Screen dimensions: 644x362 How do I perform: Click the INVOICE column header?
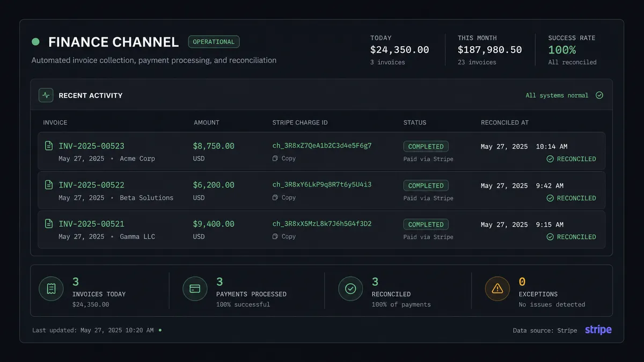(x=55, y=123)
